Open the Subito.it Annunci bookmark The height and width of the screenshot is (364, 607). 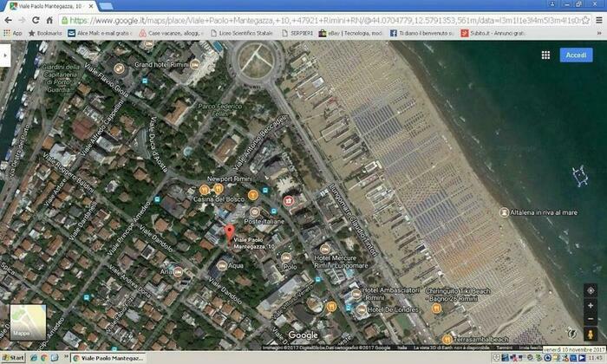(x=493, y=33)
